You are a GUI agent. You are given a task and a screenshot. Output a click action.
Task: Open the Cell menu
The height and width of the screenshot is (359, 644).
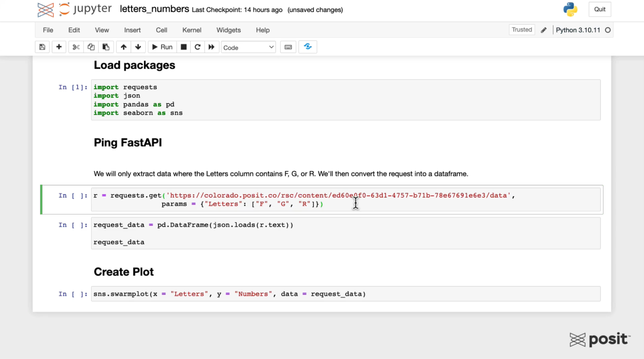[161, 30]
